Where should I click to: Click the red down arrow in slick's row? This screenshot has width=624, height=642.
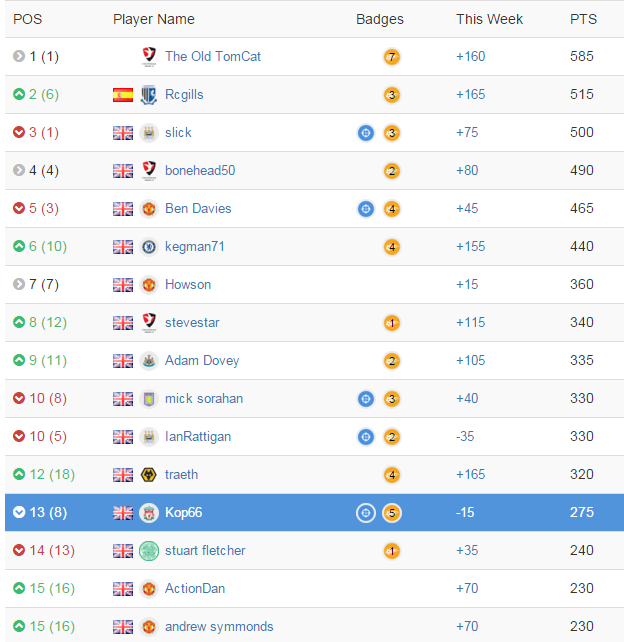click(x=19, y=132)
